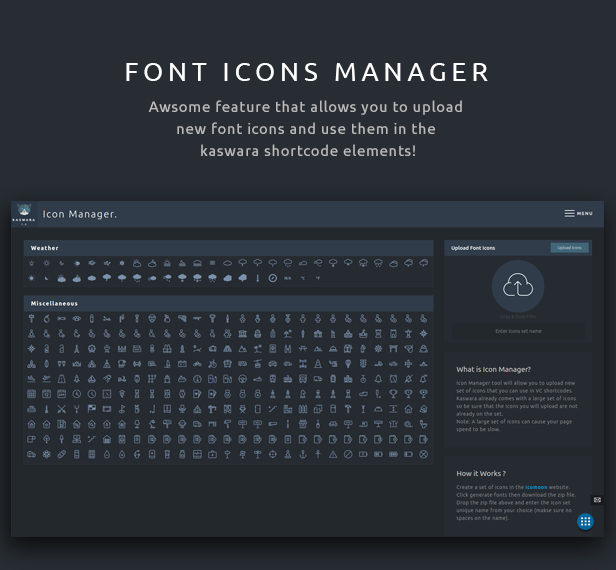Select the traffic cone icon
The image size is (616, 570).
(318, 364)
